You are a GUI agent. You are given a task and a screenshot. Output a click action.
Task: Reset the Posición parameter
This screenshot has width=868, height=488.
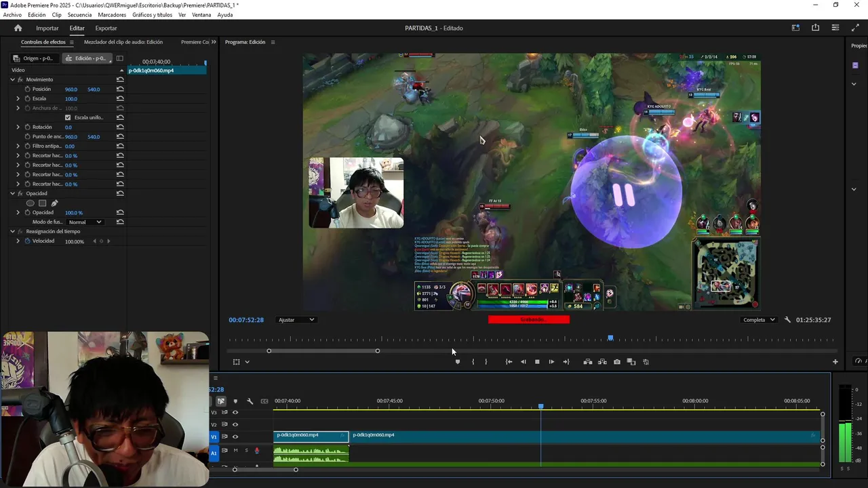(x=120, y=89)
